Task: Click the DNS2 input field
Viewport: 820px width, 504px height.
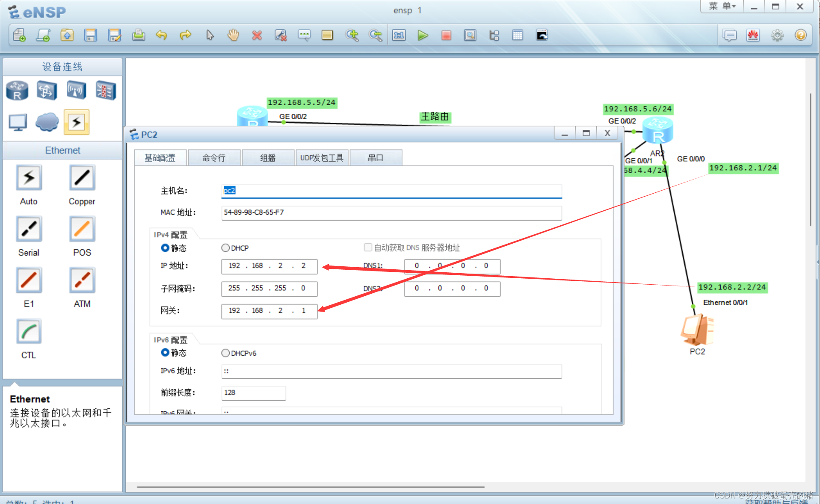Action: click(x=452, y=289)
